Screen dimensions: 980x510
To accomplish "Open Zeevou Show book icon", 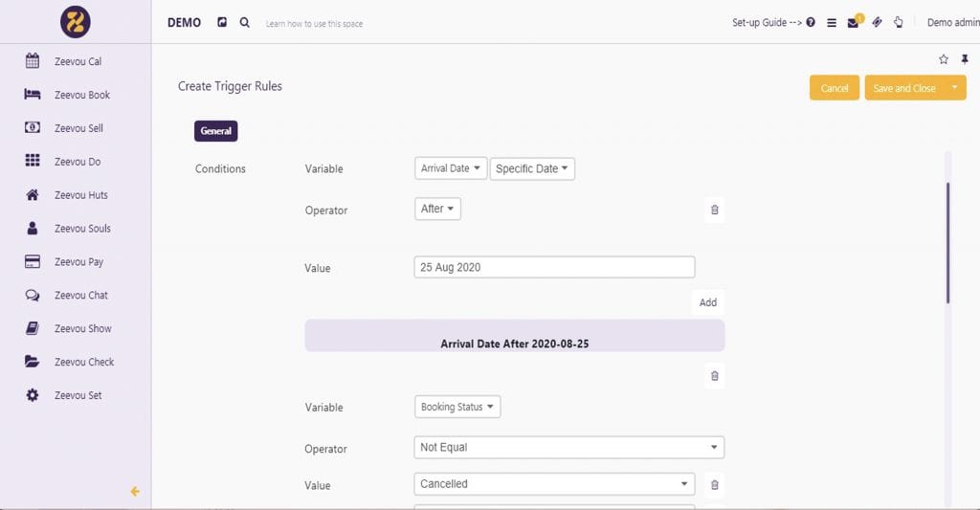I will (x=33, y=328).
